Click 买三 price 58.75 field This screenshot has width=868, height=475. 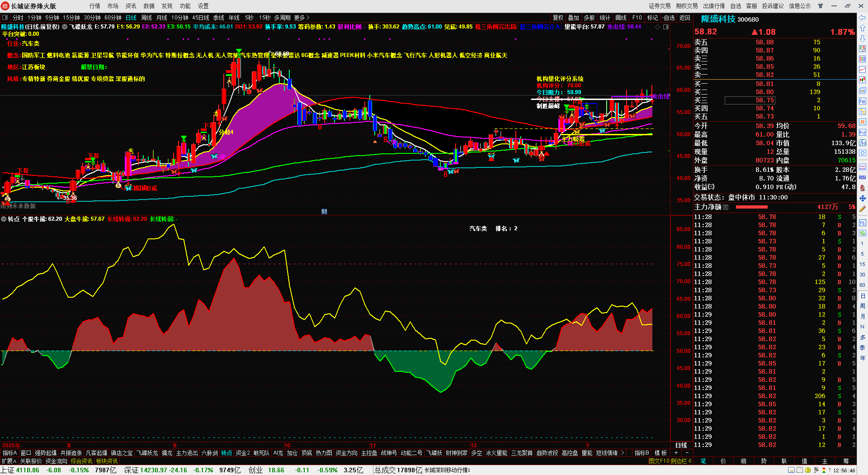tap(750, 100)
